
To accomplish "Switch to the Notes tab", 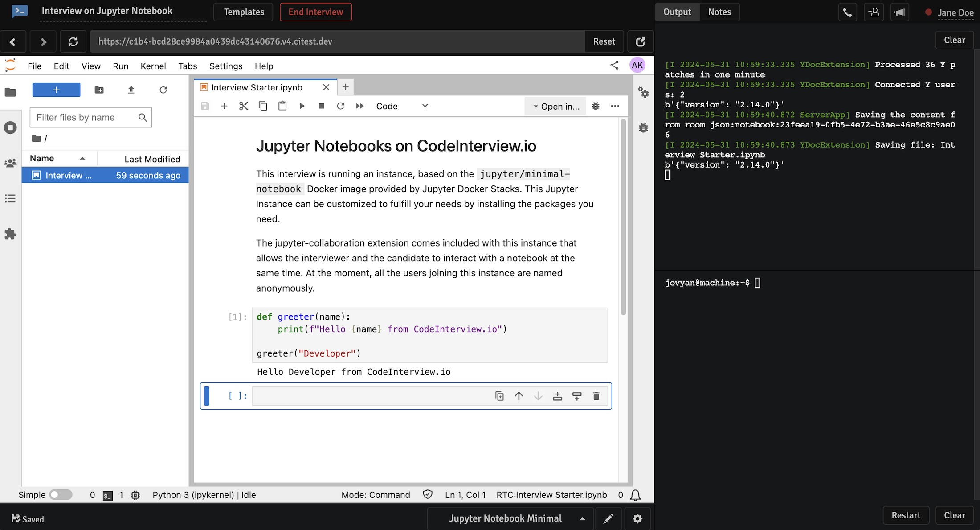I will pos(719,12).
